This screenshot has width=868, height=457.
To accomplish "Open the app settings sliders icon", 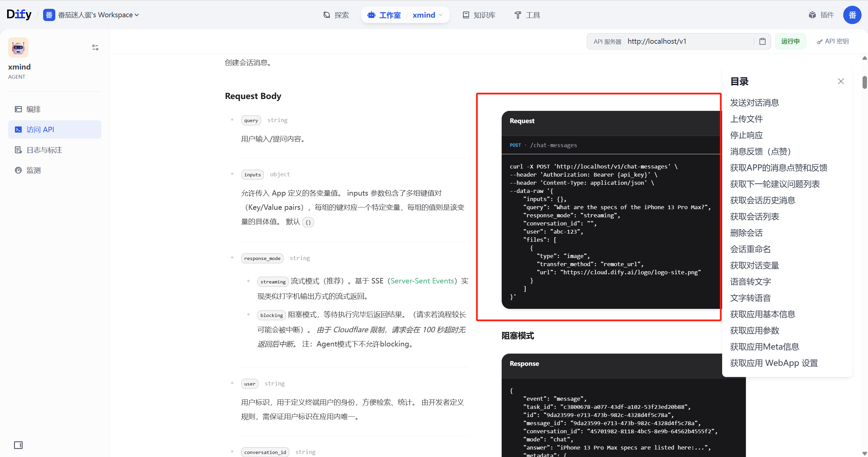I will click(95, 47).
